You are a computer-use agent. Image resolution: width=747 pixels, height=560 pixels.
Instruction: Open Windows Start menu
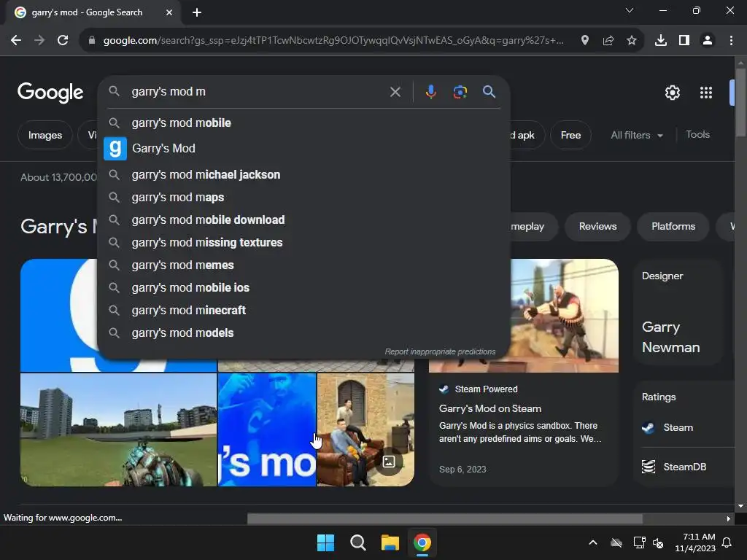click(x=326, y=542)
